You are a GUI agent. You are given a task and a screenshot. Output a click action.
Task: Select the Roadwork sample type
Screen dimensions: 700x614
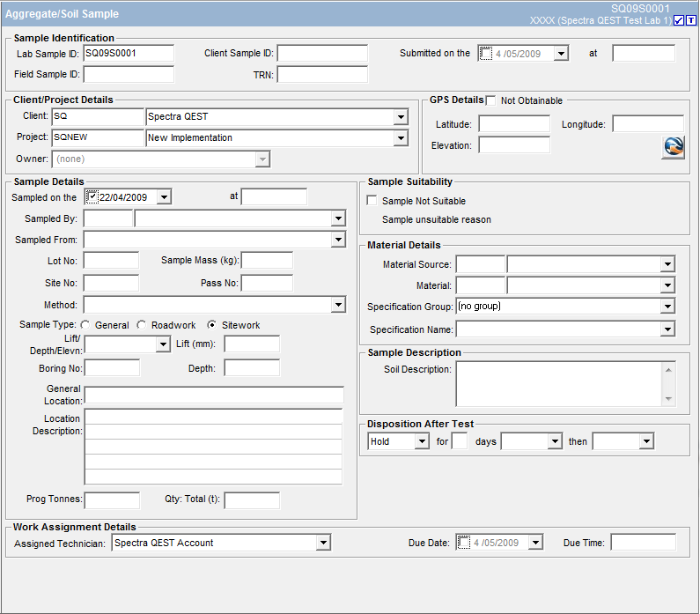point(142,325)
